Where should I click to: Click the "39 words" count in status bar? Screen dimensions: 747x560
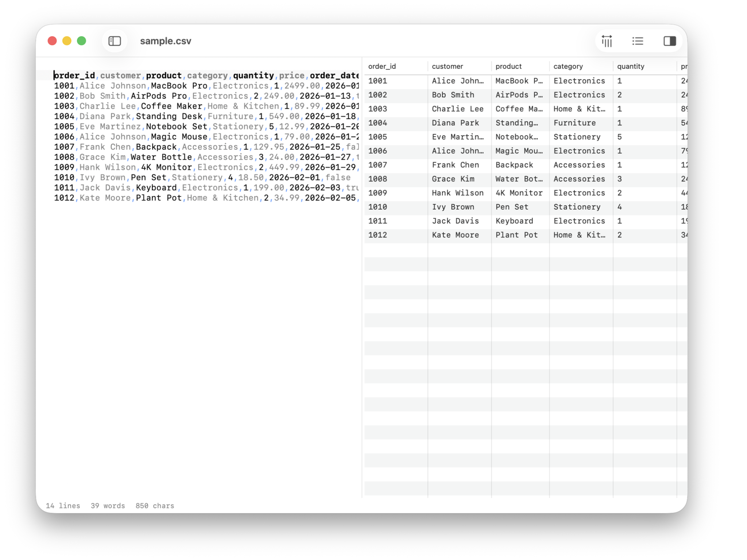click(108, 506)
